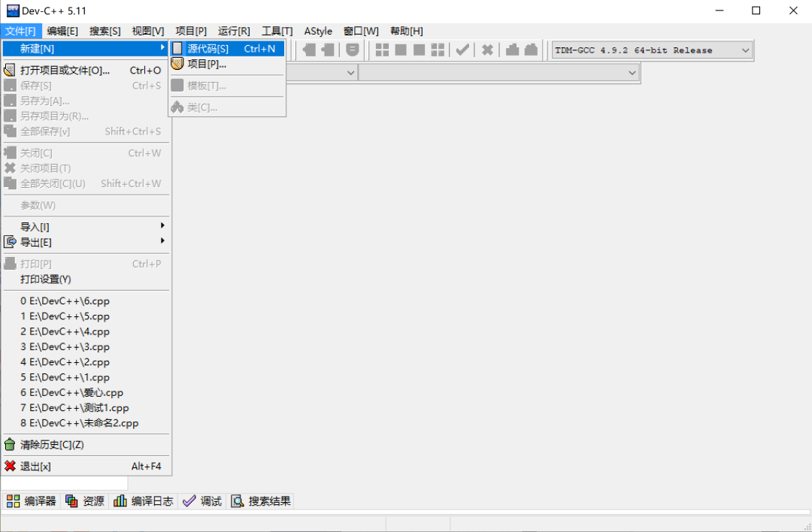Expand the 导入[I] submenu
The image size is (812, 532).
[x=86, y=227]
